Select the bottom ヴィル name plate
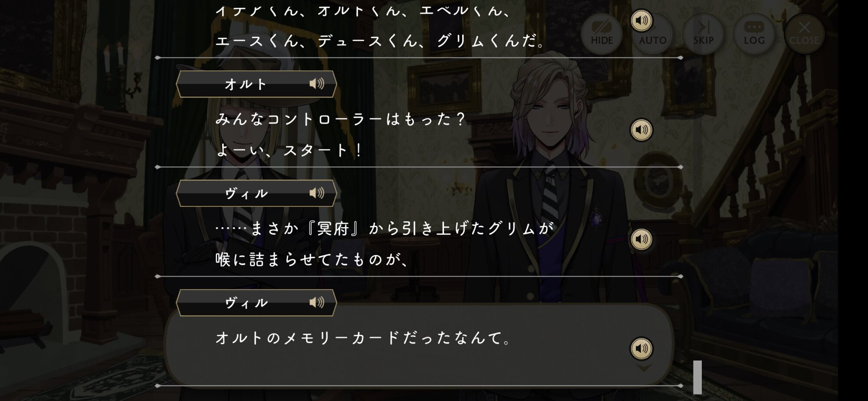The width and height of the screenshot is (868, 401). [x=256, y=303]
